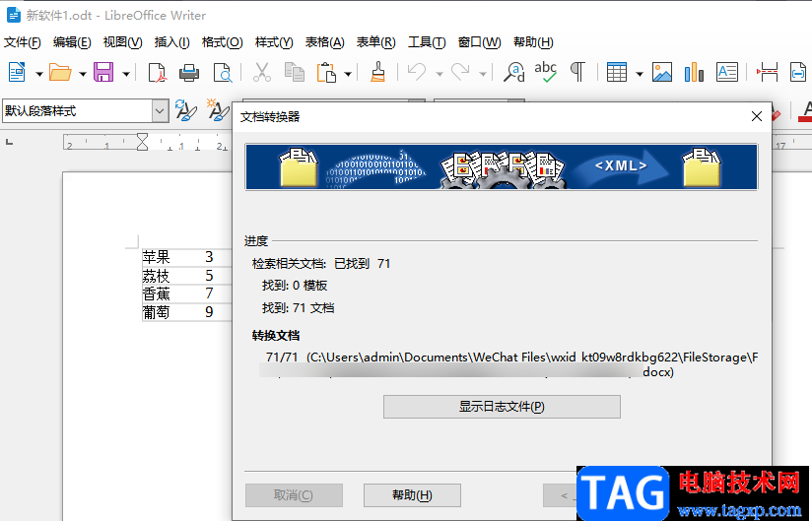Image resolution: width=812 pixels, height=521 pixels.
Task: Click the 帮助(H) button in converter dialog
Action: point(412,495)
